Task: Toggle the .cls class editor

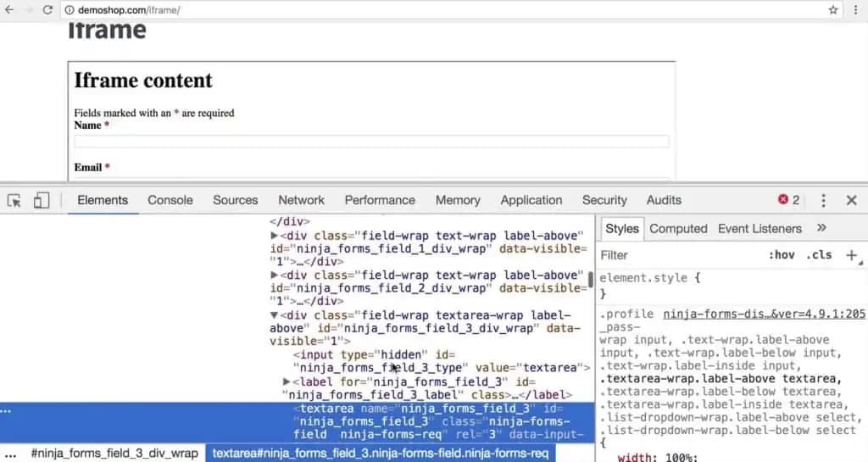Action: tap(819, 255)
